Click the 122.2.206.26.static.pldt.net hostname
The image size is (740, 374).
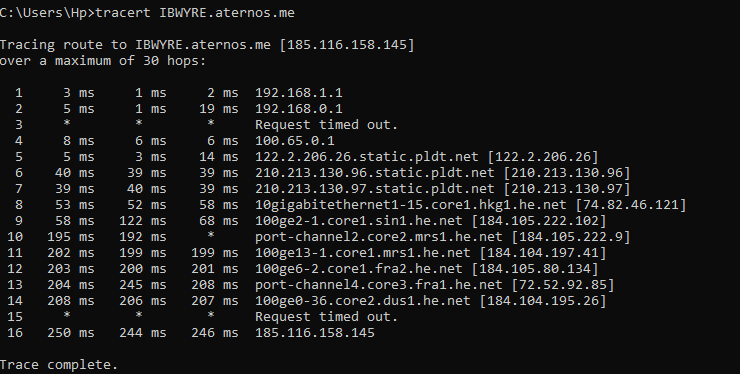pyautogui.click(x=367, y=157)
